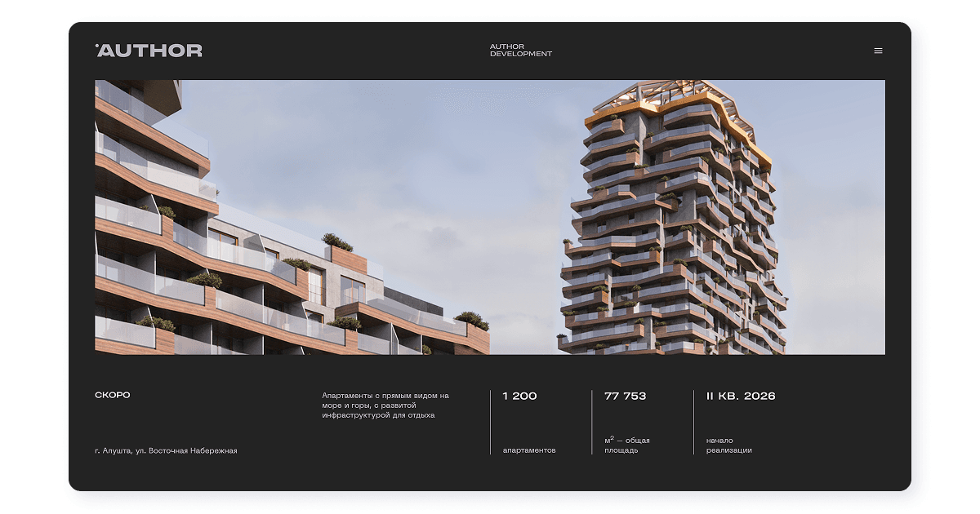Select the 77 753 area figure

point(625,397)
